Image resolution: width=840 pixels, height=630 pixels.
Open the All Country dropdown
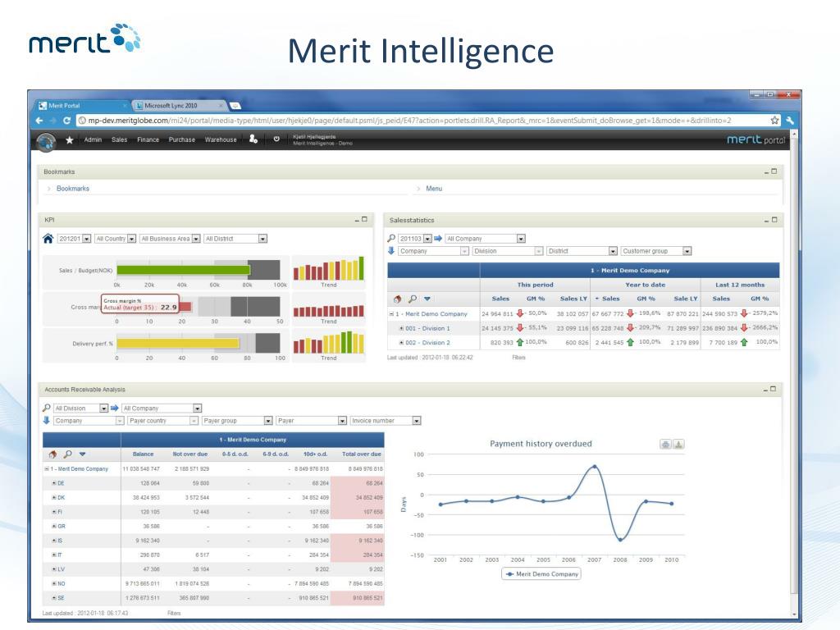(x=132, y=239)
